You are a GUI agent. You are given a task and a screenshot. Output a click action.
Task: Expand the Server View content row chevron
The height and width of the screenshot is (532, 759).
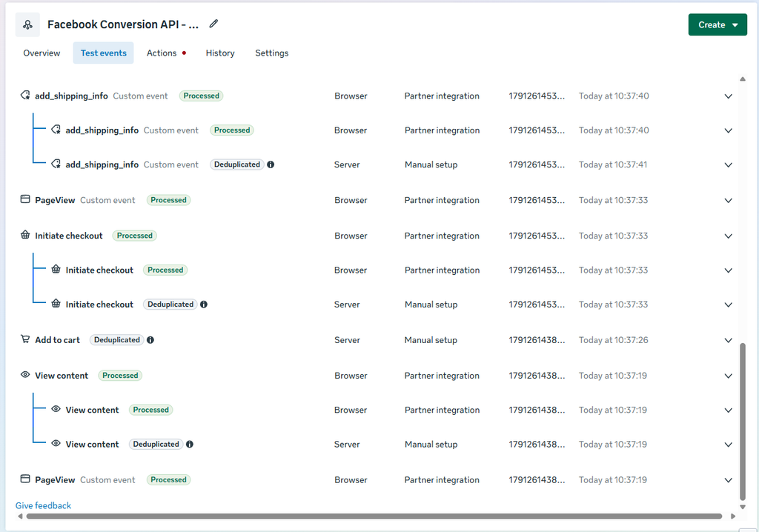pos(729,445)
